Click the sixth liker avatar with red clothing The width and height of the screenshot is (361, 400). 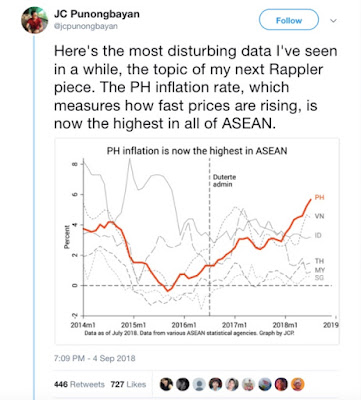[x=248, y=384]
